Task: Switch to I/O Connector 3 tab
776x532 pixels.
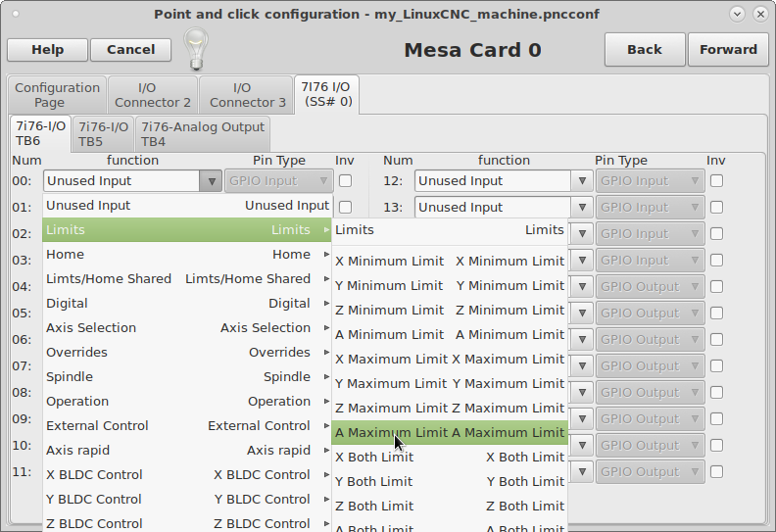Action: point(248,95)
